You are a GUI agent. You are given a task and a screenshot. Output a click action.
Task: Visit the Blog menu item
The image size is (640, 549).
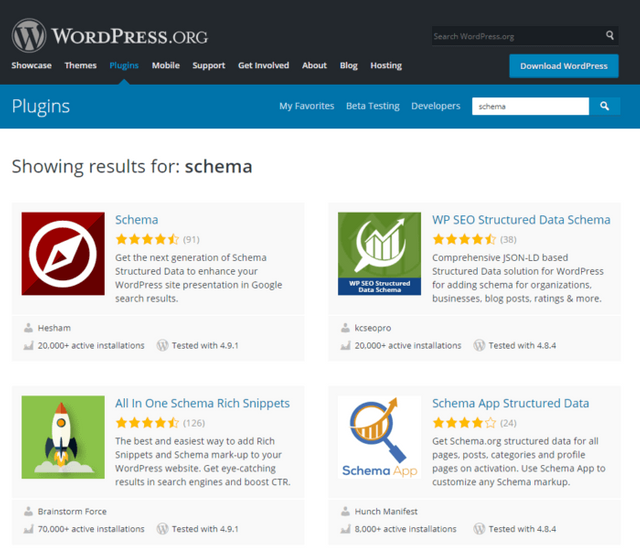(x=349, y=65)
